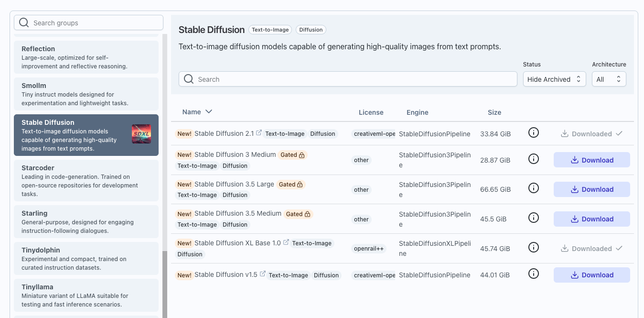The image size is (644, 318).
Task: Select the Starcoder group in sidebar
Action: (x=86, y=180)
